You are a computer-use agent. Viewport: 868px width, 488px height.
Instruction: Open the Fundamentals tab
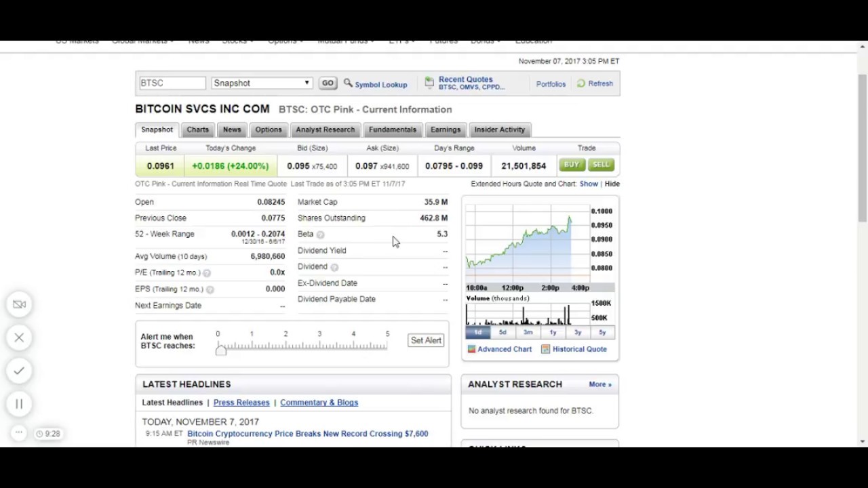pyautogui.click(x=393, y=129)
